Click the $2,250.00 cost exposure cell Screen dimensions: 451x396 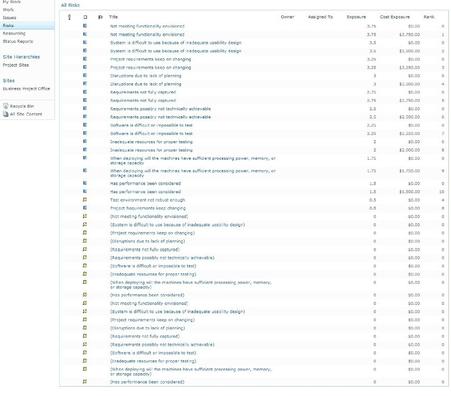pos(409,133)
